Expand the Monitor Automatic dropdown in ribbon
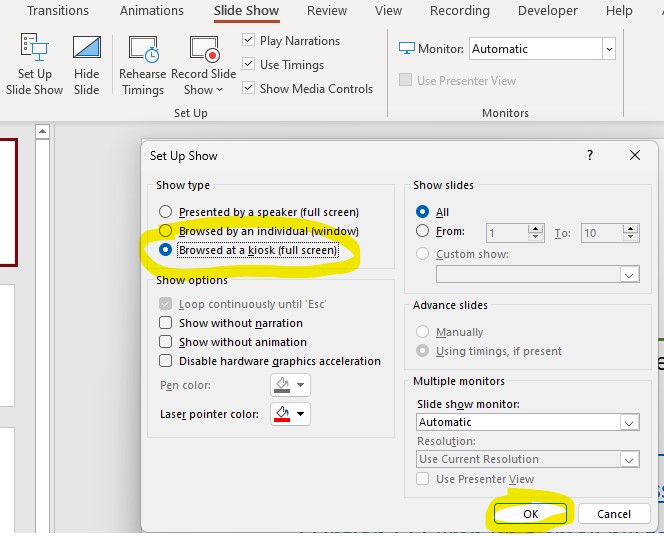664x536 pixels. click(608, 49)
